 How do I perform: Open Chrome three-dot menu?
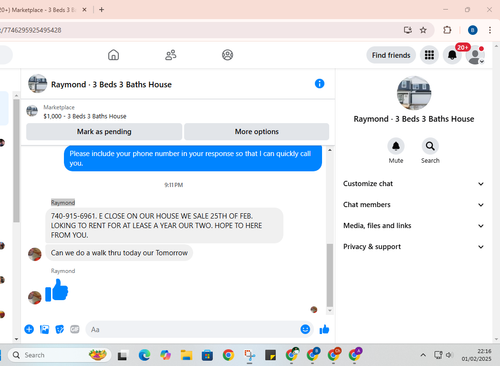click(x=490, y=30)
